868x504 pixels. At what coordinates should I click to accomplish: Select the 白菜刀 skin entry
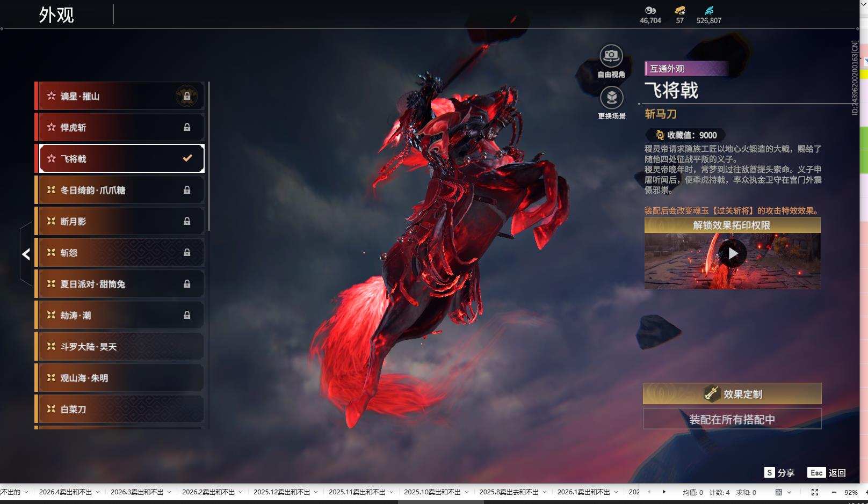point(119,409)
